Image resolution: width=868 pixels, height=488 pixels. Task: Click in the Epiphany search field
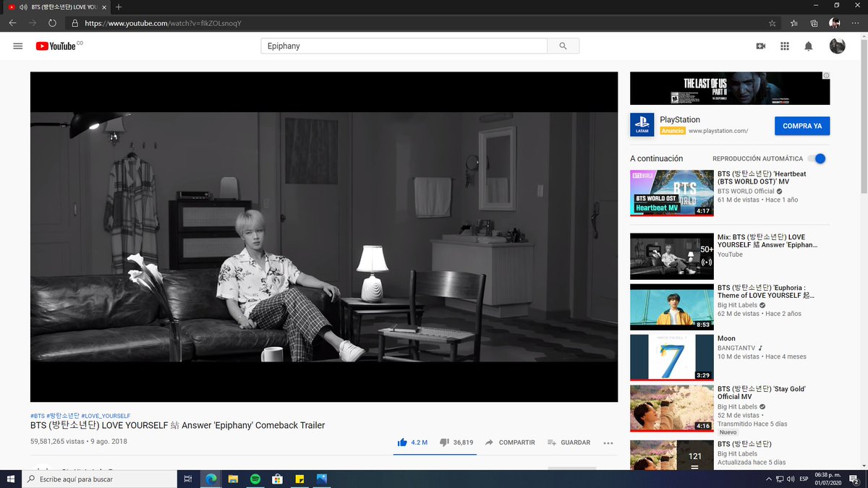tap(404, 46)
